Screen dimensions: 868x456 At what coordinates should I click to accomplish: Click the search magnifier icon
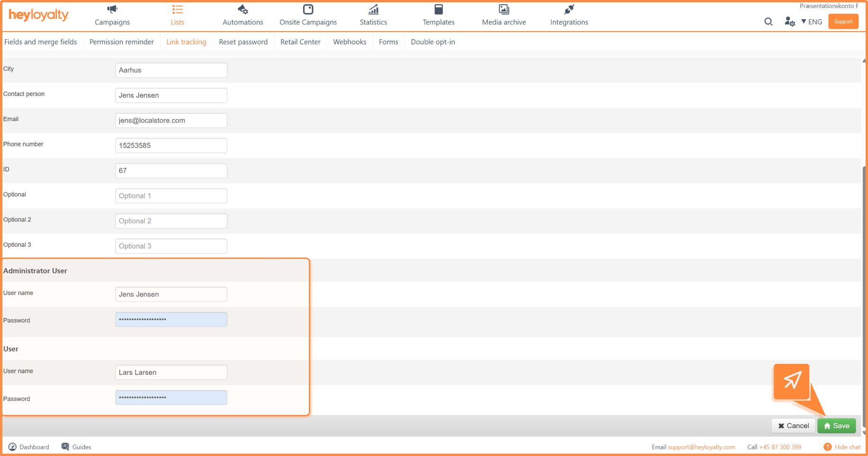(768, 22)
